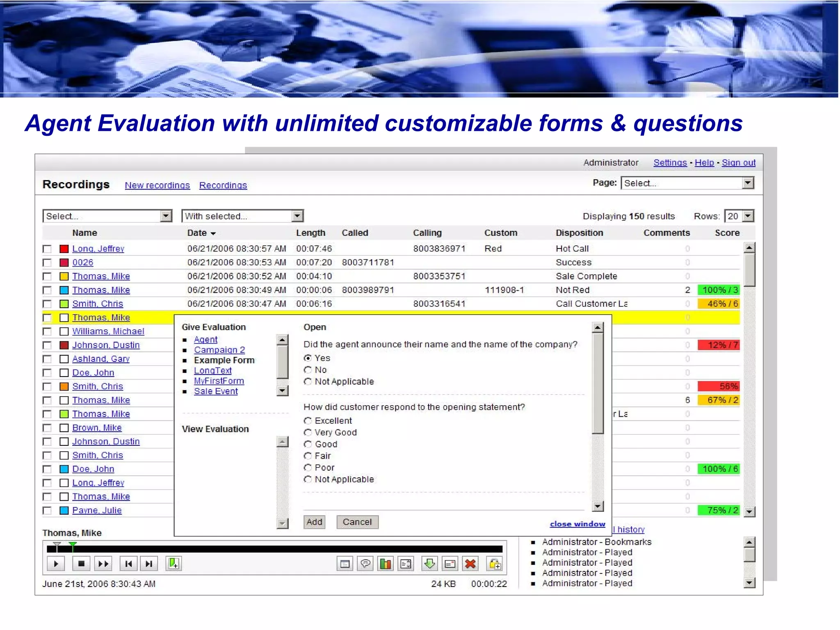Tick the checkbox for Williams, Michael
Image resolution: width=840 pixels, height=630 pixels.
click(47, 331)
